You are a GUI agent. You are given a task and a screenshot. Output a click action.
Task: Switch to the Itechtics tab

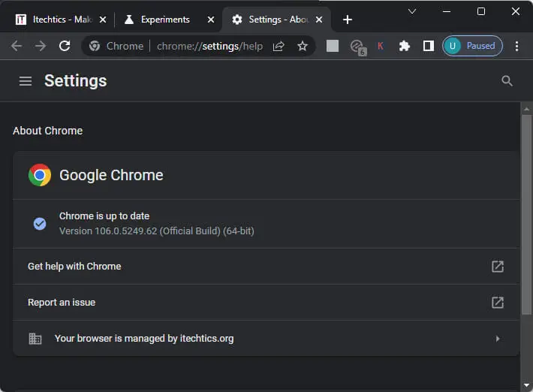[56, 20]
